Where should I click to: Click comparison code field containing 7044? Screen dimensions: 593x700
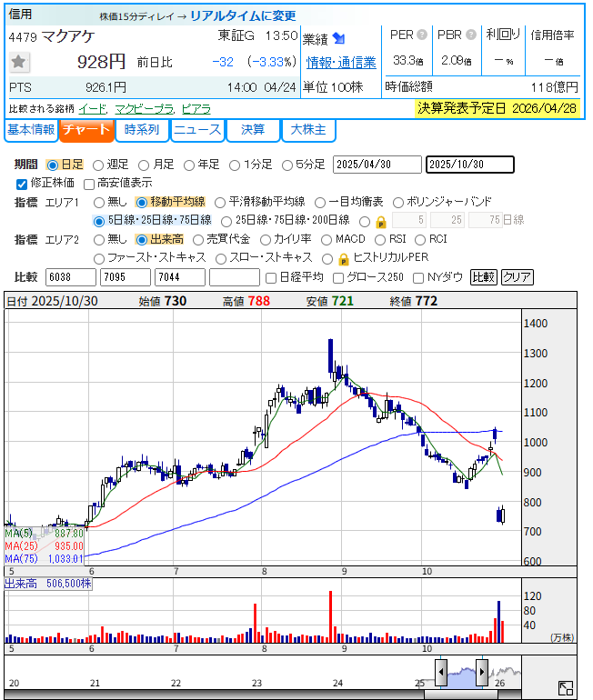pyautogui.click(x=179, y=277)
